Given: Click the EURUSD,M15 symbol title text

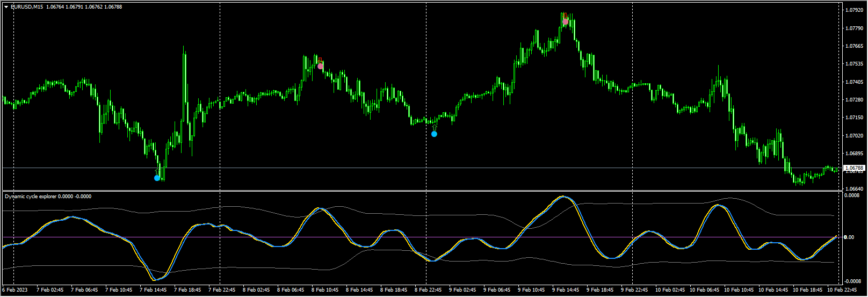Looking at the screenshot, I should pyautogui.click(x=27, y=7).
